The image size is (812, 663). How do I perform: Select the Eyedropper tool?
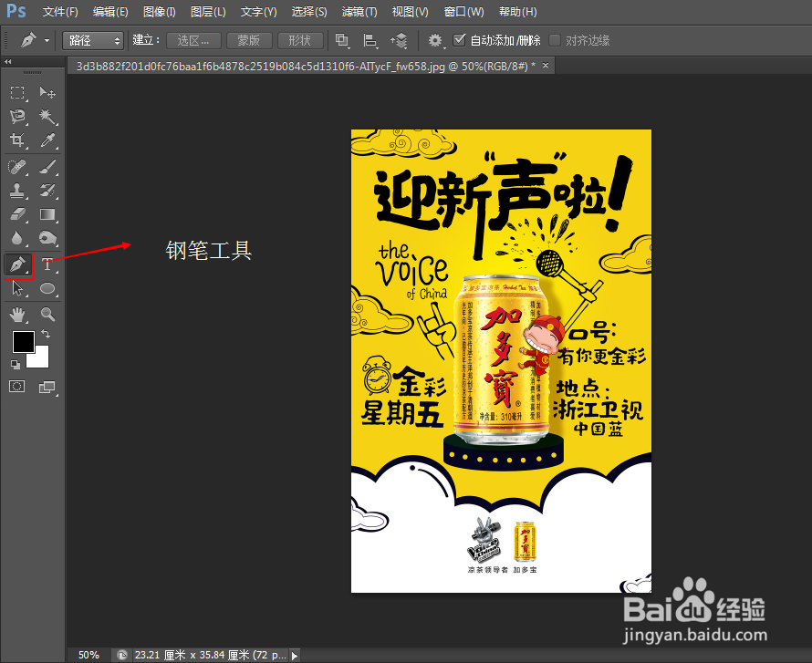coord(47,140)
